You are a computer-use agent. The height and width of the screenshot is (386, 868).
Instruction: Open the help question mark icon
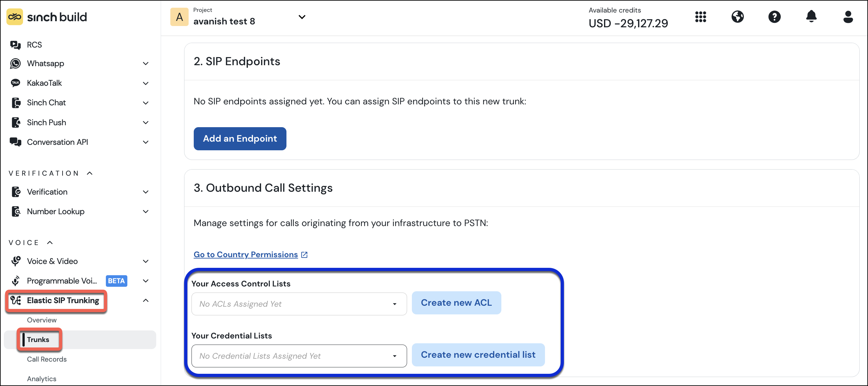tap(774, 16)
